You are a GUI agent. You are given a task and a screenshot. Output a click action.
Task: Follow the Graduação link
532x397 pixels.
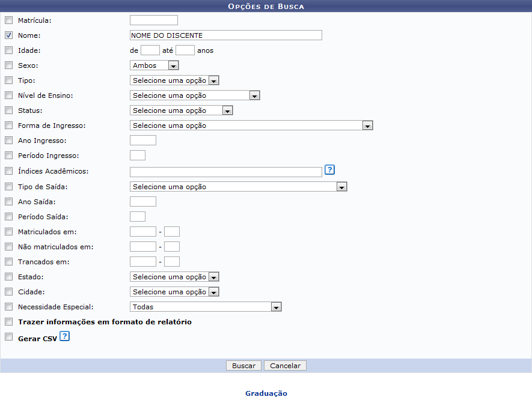[266, 393]
